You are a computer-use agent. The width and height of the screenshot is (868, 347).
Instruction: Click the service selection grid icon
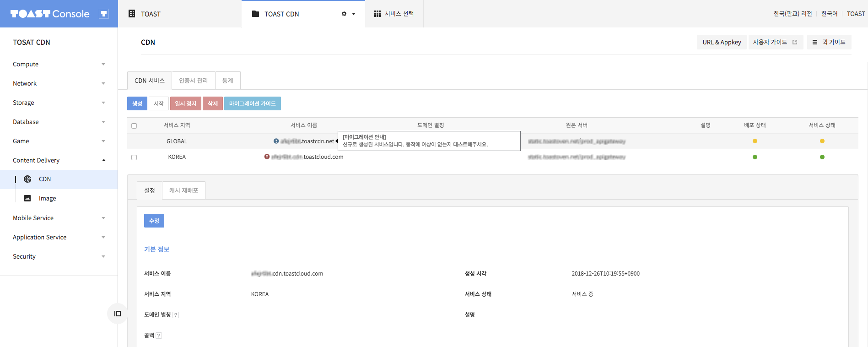pyautogui.click(x=377, y=14)
